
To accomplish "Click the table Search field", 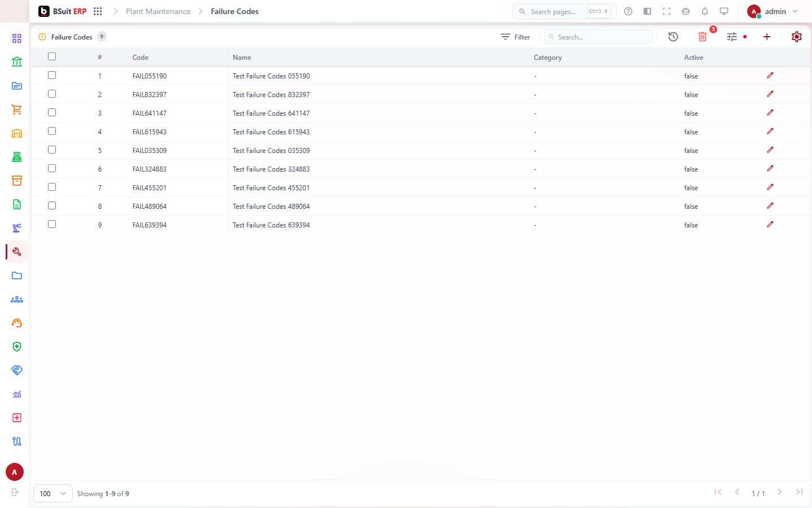I will (598, 37).
